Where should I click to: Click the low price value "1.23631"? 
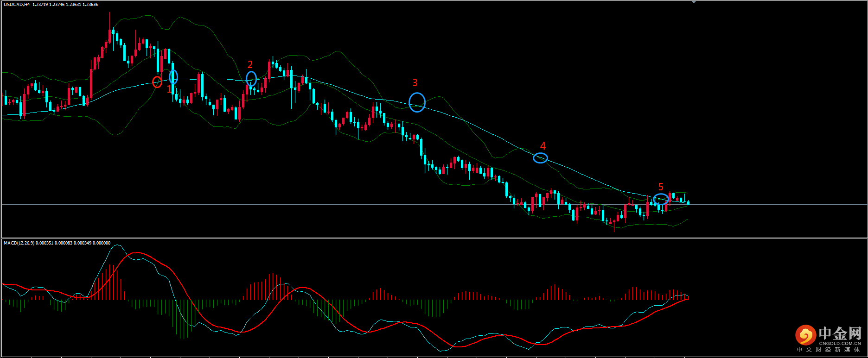point(74,5)
